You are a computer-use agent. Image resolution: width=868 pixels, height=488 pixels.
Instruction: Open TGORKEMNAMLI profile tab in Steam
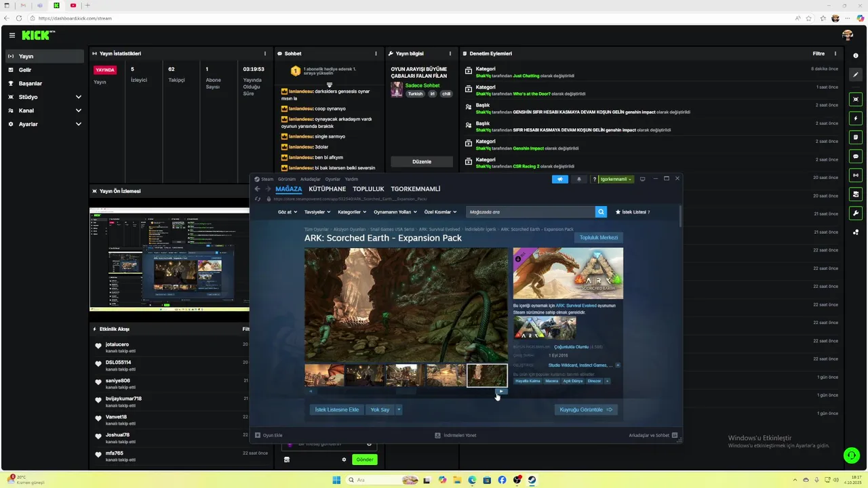click(x=416, y=189)
